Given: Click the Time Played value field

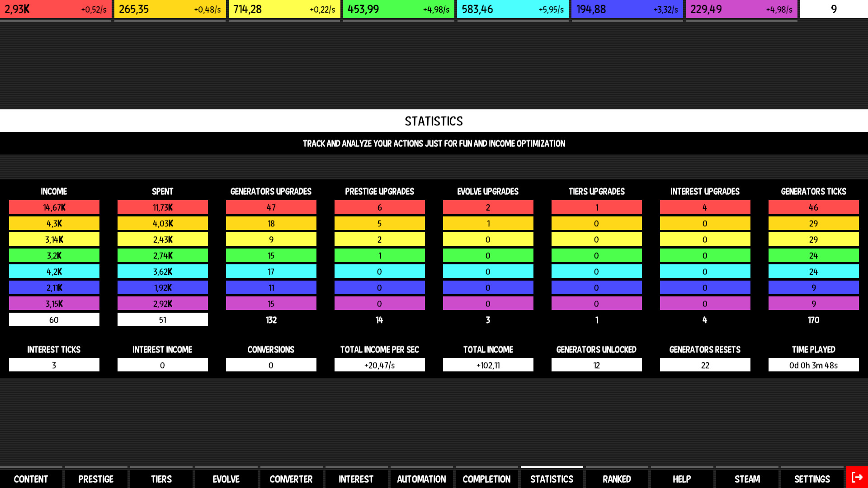Looking at the screenshot, I should 813,365.
